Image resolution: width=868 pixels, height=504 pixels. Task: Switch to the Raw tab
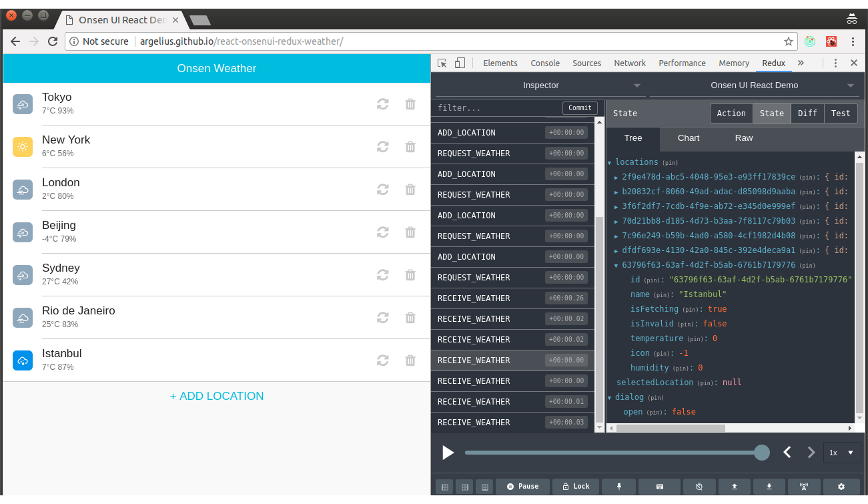click(x=744, y=138)
